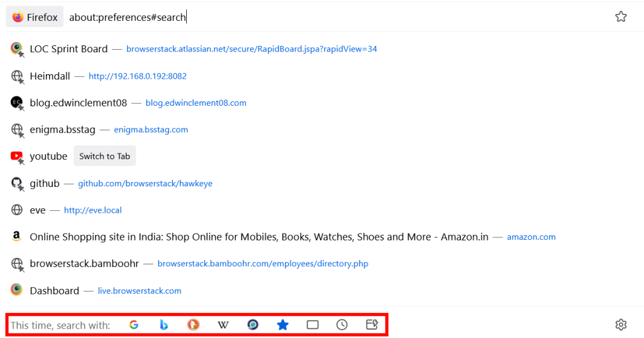644x338 pixels.
Task: Search in Actions icon
Action: click(372, 325)
